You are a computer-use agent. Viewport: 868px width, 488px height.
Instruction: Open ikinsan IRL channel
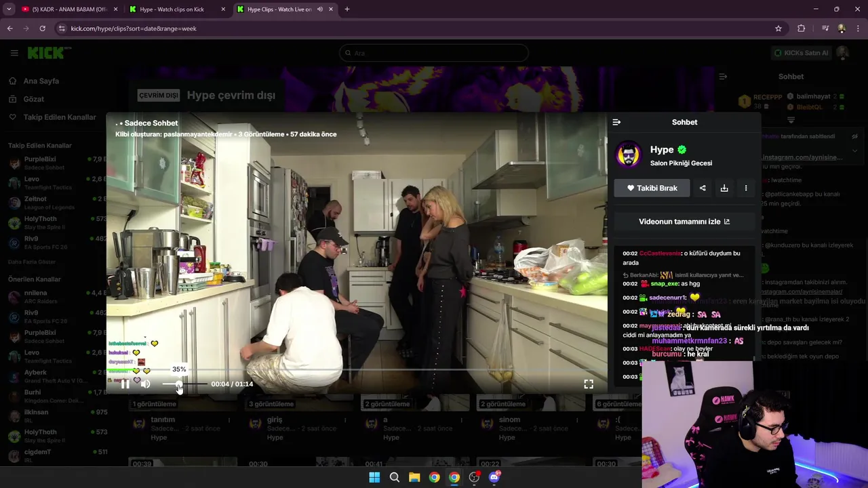(57, 415)
